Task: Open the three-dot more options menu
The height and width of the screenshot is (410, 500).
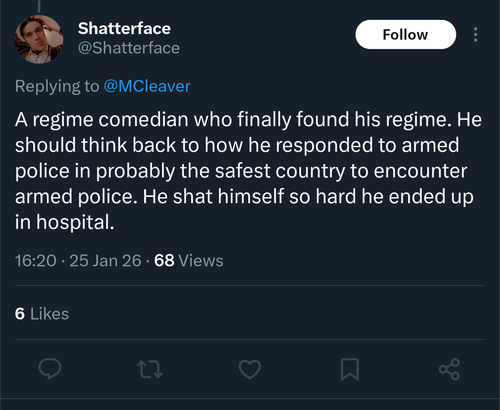Action: point(476,35)
